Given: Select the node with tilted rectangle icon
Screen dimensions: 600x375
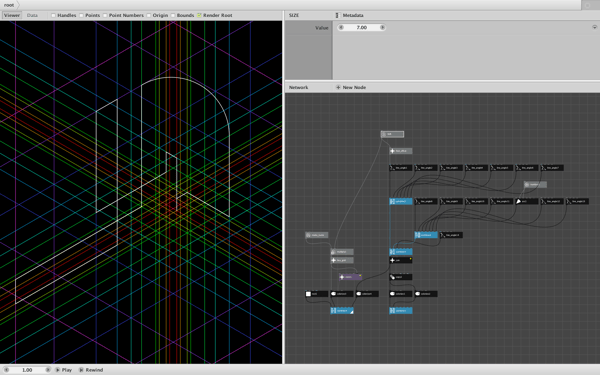Looking at the screenshot, I should [401, 277].
